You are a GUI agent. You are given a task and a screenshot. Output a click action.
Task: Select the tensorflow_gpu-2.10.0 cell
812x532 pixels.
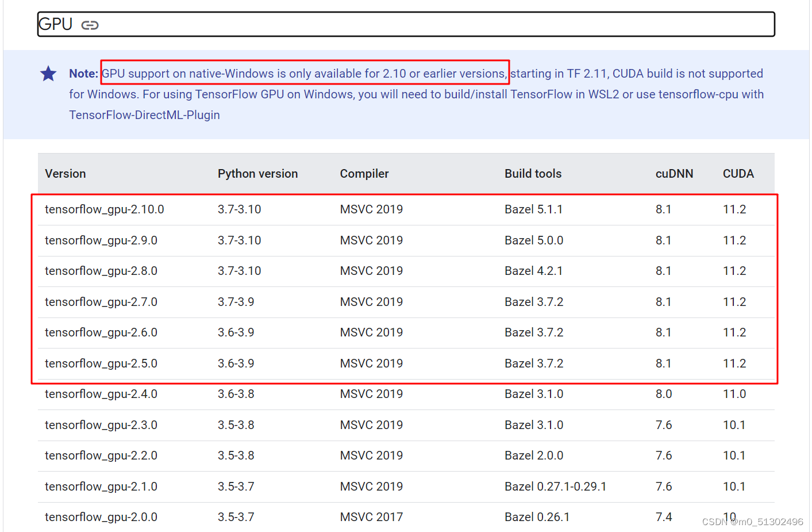tap(105, 209)
